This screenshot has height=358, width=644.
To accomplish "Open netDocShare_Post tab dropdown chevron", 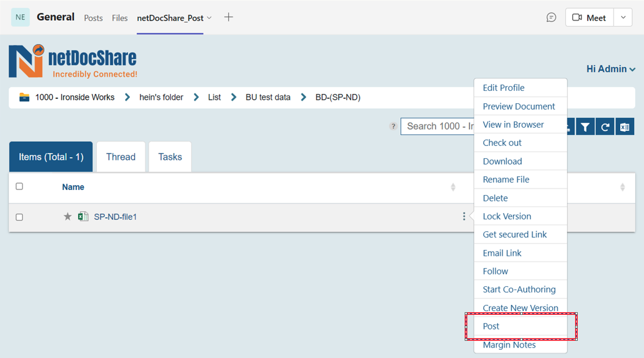I will [x=209, y=18].
